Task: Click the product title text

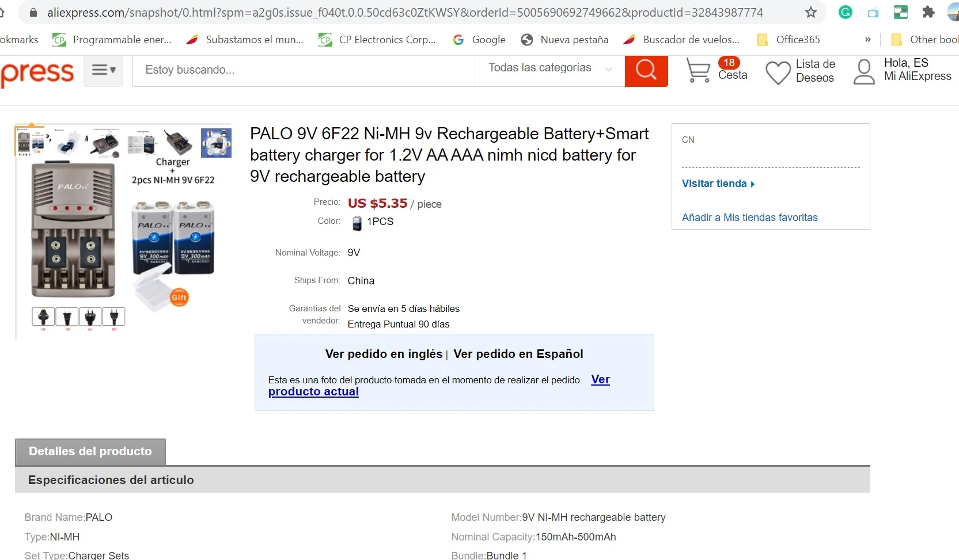Action: click(449, 155)
